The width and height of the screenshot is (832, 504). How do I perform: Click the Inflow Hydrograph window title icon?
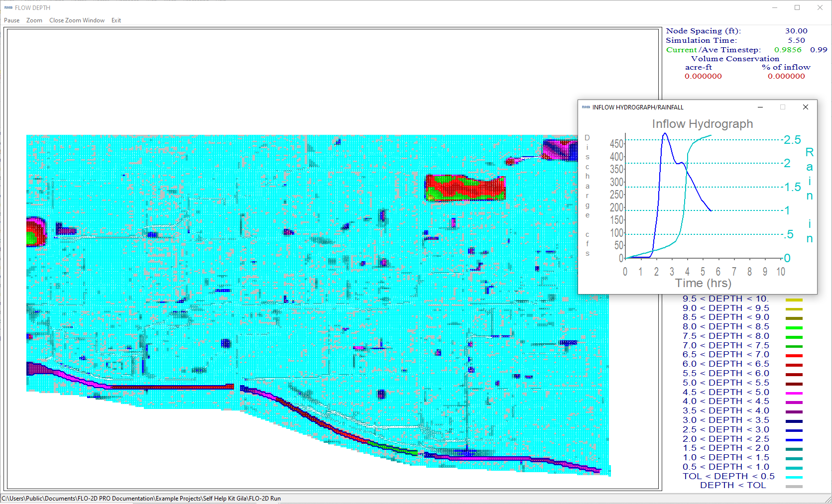click(x=586, y=107)
